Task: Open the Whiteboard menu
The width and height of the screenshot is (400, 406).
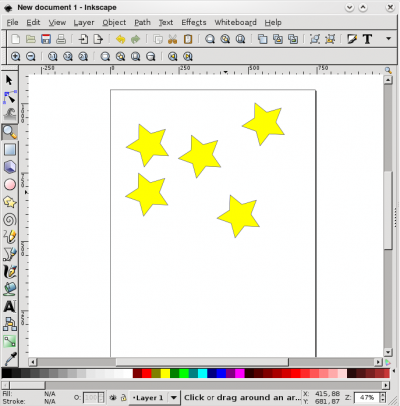Action: (x=235, y=22)
